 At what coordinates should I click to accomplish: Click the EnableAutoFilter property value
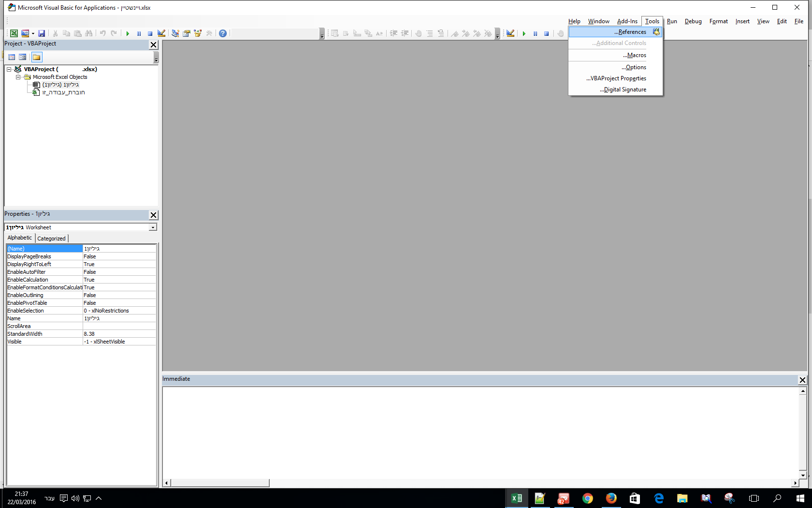click(119, 272)
